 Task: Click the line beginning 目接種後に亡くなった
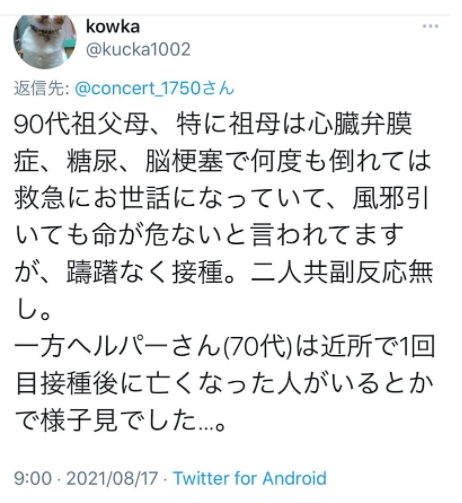click(x=224, y=384)
